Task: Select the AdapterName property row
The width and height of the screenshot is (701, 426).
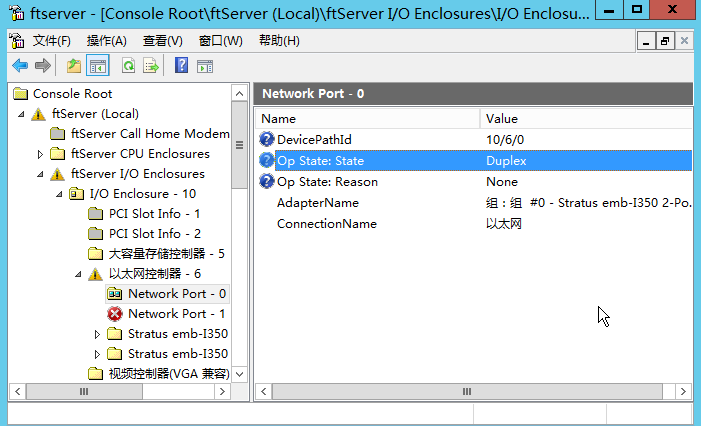Action: pos(474,202)
